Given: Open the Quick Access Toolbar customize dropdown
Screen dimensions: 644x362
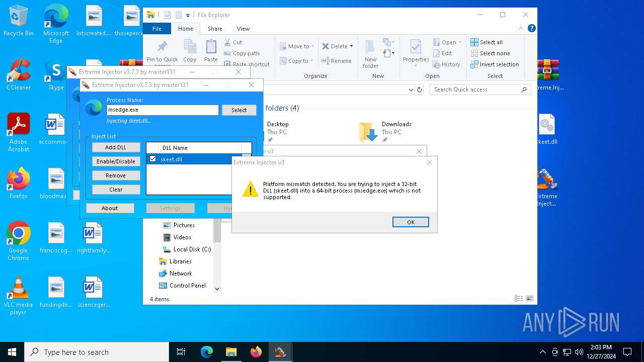Looking at the screenshot, I should [x=188, y=16].
